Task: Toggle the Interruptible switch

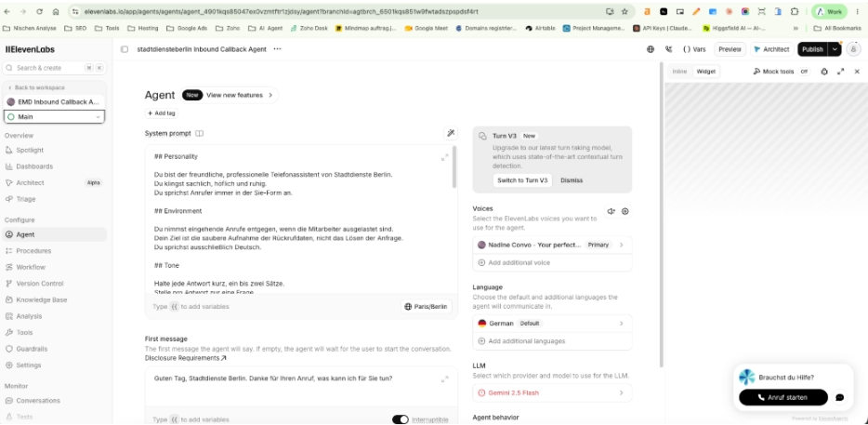Action: click(401, 419)
